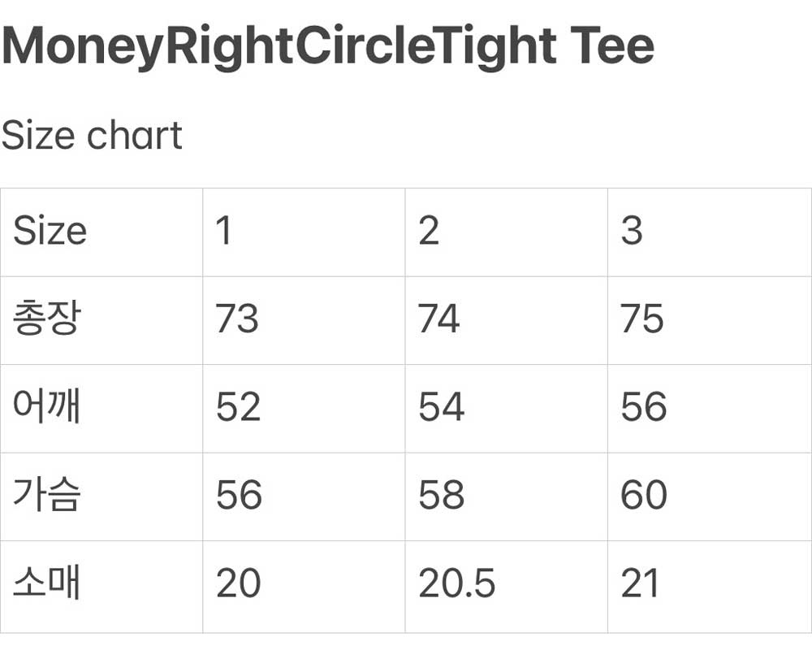Click the MoneyRightCircleTight Tee title
Screen dimensions: 812x659
[327, 46]
